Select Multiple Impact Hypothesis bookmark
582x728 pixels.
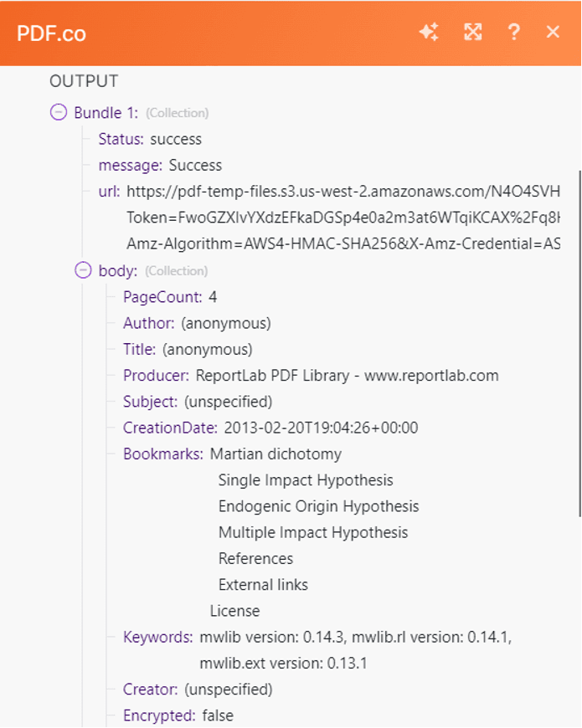pyautogui.click(x=313, y=532)
